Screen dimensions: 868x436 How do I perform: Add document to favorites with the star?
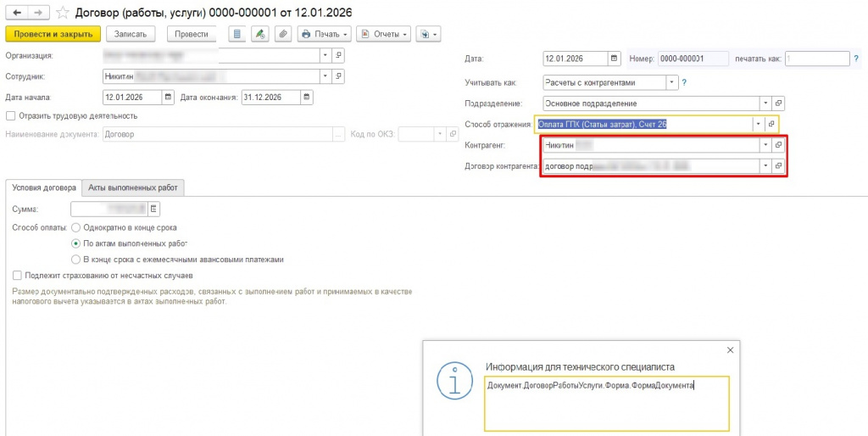63,12
